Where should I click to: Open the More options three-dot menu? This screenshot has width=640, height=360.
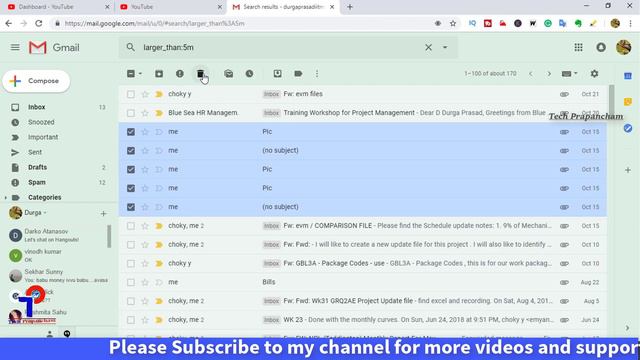317,73
